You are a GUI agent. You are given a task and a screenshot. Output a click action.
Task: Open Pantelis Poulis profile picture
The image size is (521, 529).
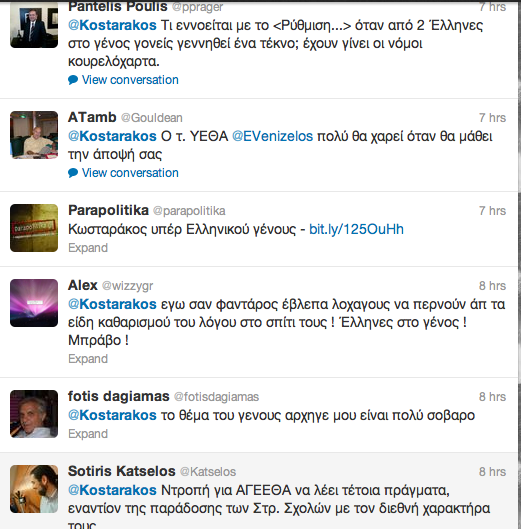[34, 25]
